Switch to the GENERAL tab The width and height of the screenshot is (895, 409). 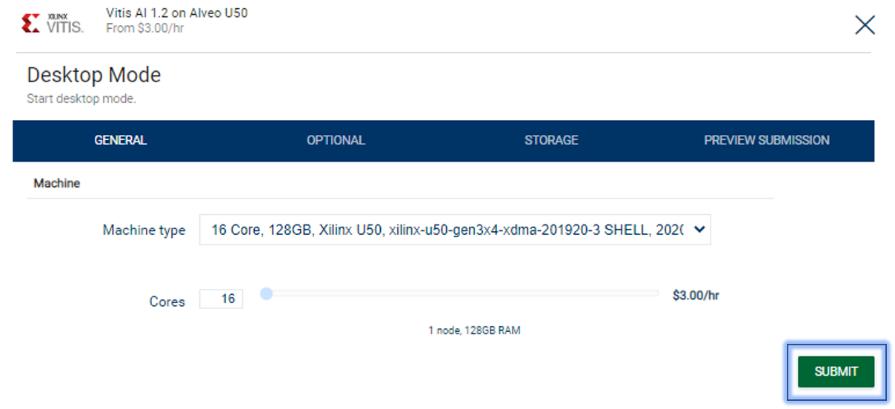pos(120,140)
